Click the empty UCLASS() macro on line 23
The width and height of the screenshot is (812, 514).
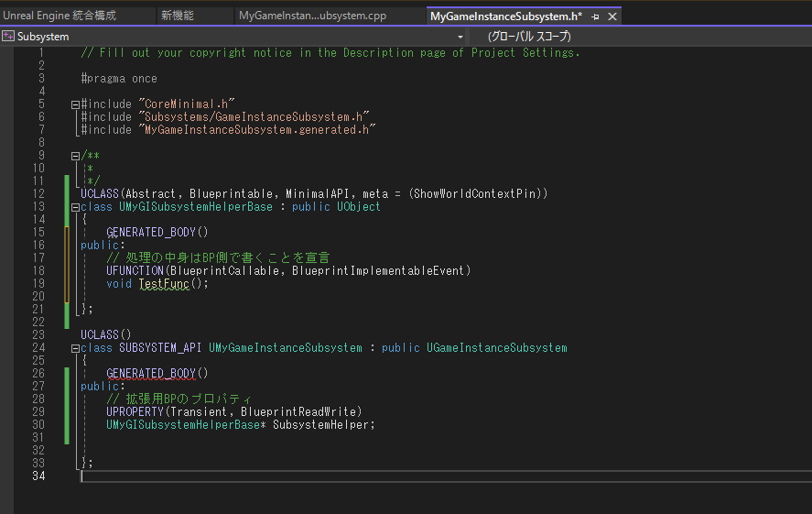(106, 334)
